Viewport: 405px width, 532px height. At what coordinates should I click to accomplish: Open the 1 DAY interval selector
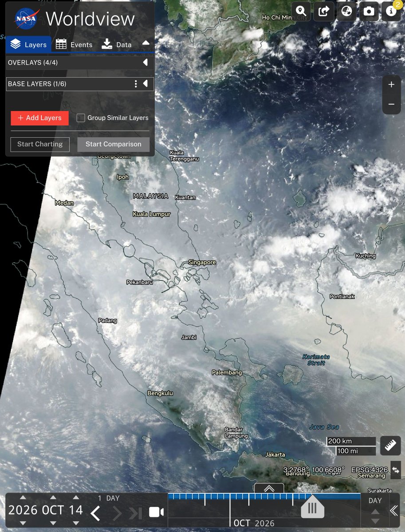tap(109, 498)
